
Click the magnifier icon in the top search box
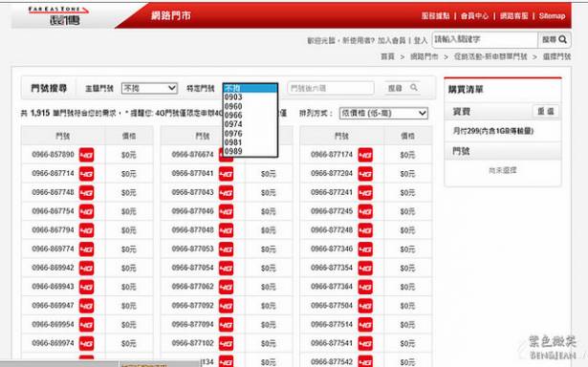[562, 39]
